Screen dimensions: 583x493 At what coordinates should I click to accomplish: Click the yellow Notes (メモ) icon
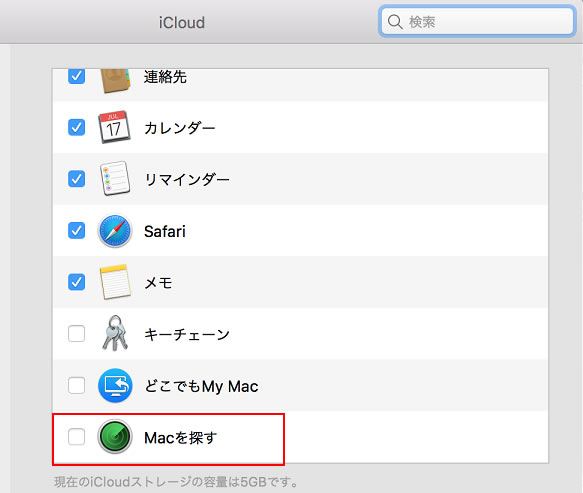[x=115, y=282]
